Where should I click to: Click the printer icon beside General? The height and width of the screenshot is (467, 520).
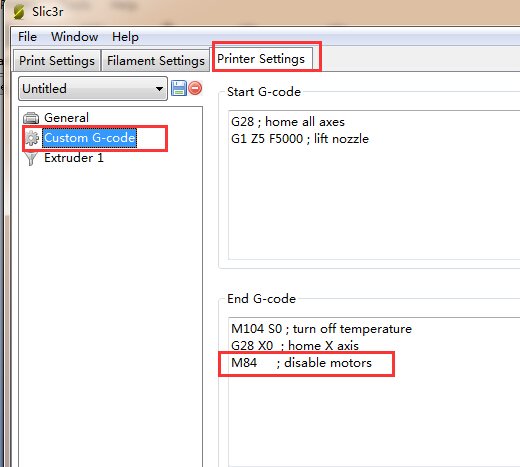[31, 118]
